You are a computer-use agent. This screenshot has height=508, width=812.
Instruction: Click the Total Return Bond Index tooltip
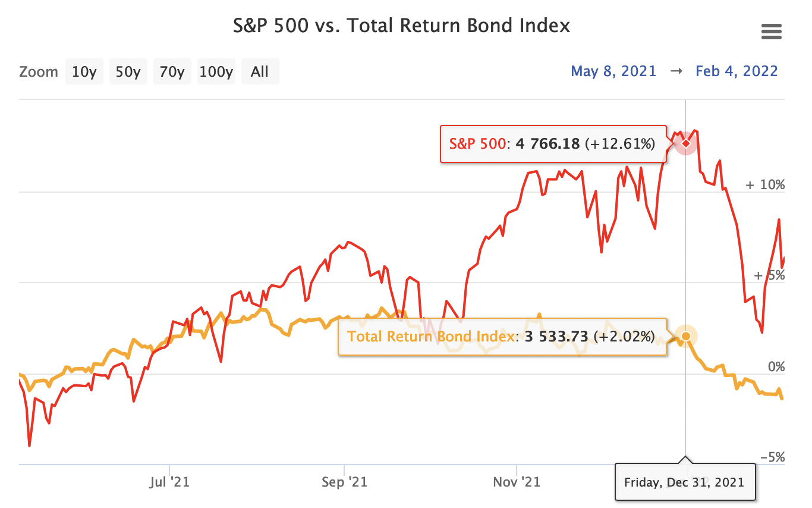(x=501, y=337)
